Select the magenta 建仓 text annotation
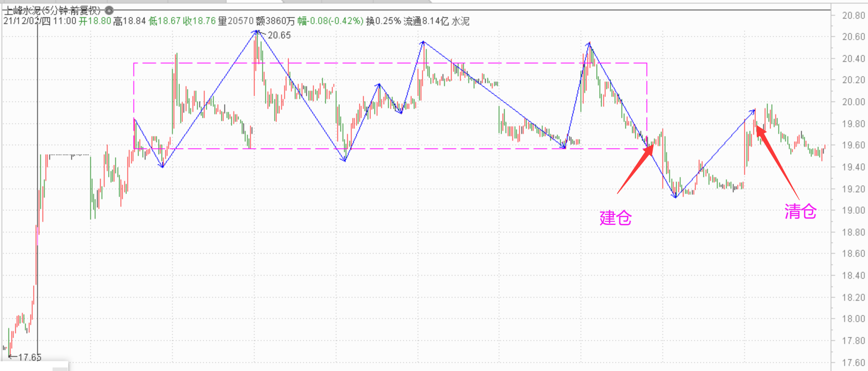868x371 pixels. pyautogui.click(x=615, y=218)
